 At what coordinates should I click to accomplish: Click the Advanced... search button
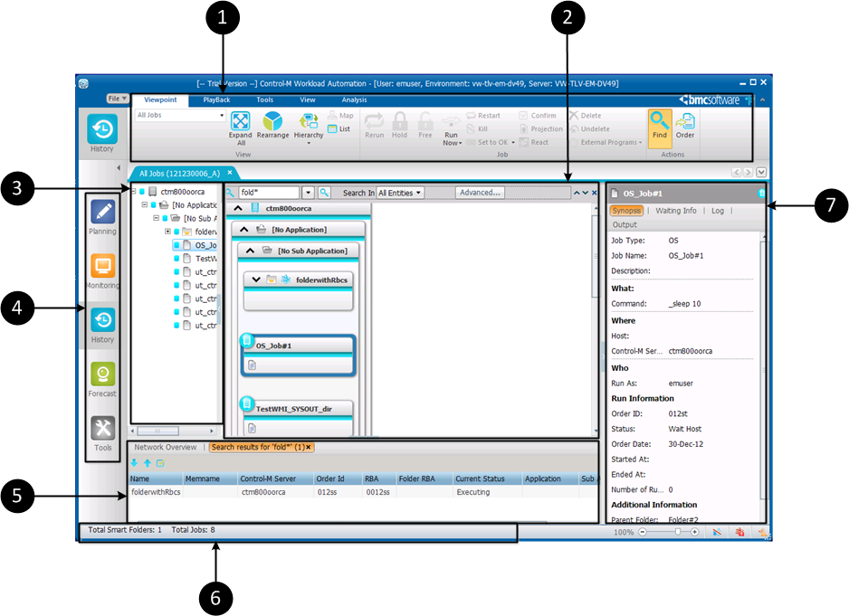(x=480, y=193)
